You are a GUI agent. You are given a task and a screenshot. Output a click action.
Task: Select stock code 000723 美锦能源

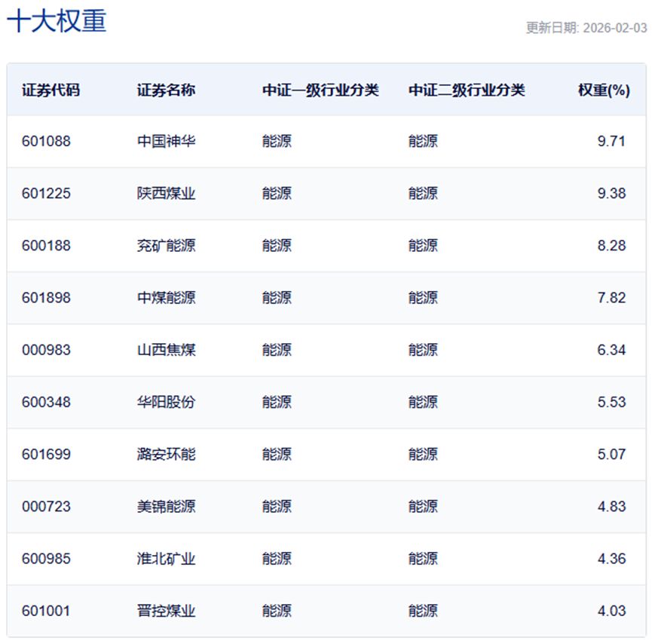(x=47, y=507)
